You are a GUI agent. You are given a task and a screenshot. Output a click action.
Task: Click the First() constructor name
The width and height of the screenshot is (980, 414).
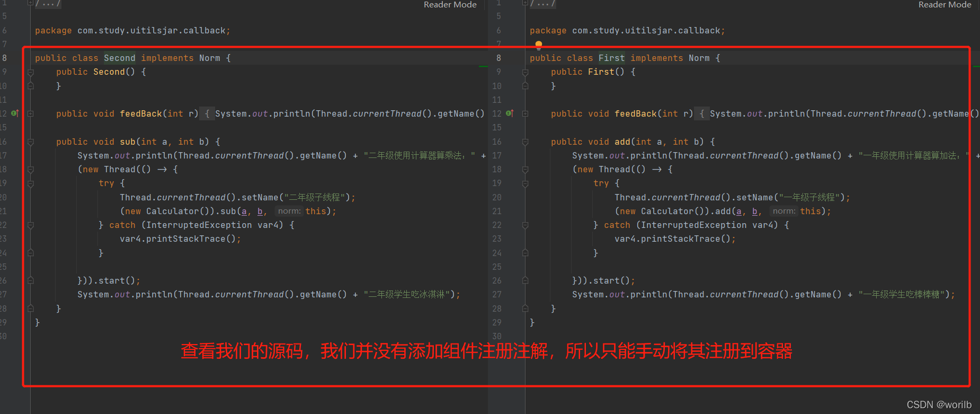point(601,72)
